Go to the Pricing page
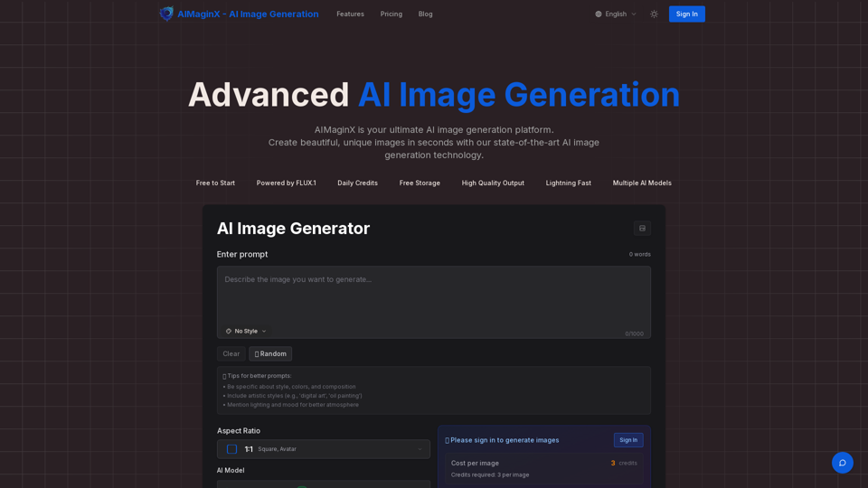Screen dimensions: 868x488 392,14
